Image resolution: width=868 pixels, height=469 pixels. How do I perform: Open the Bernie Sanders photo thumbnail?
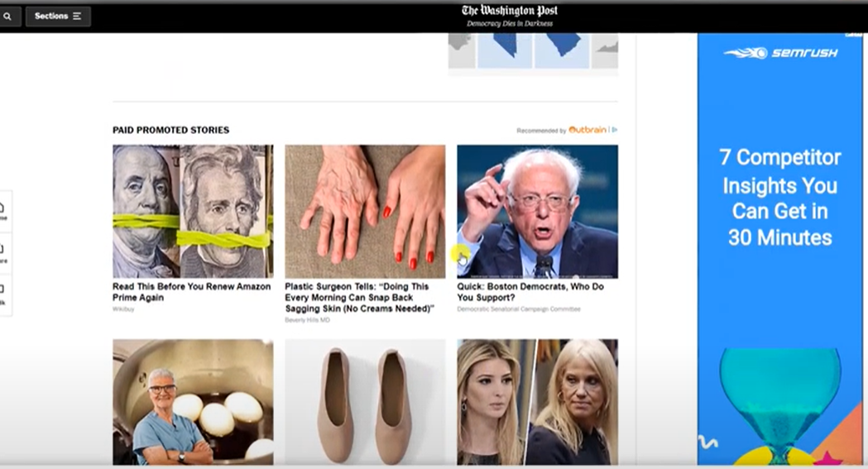(538, 211)
